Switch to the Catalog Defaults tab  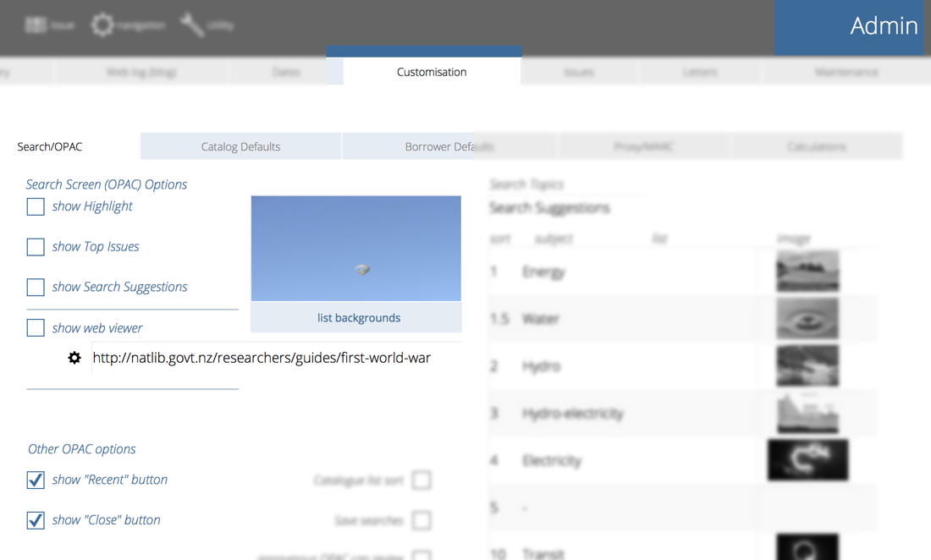(x=240, y=146)
